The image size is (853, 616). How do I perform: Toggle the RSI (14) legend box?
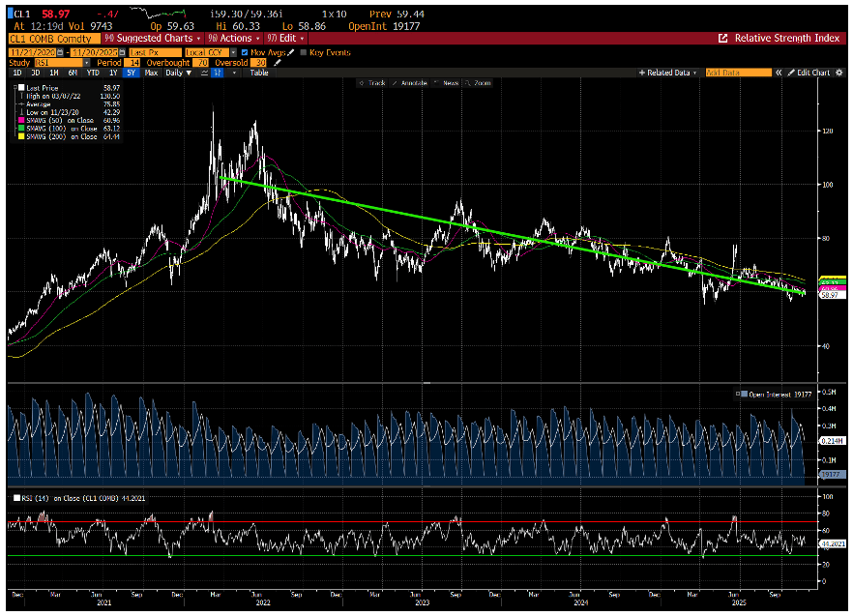(16, 497)
